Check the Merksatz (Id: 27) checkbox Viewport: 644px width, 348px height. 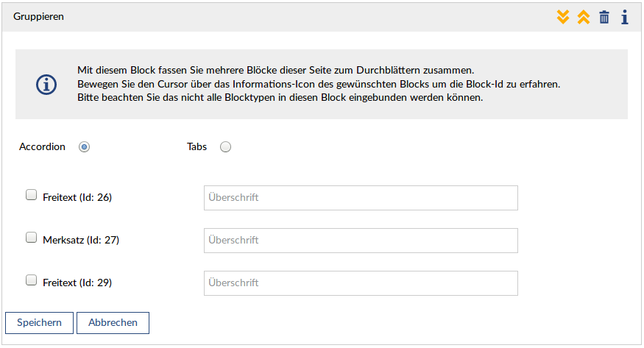click(31, 238)
